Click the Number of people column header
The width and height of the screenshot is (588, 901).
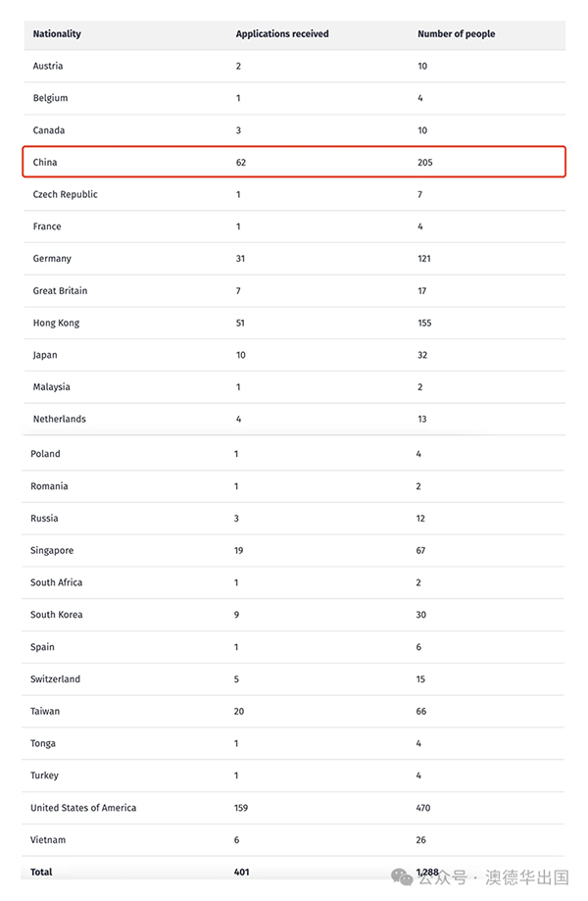[457, 34]
